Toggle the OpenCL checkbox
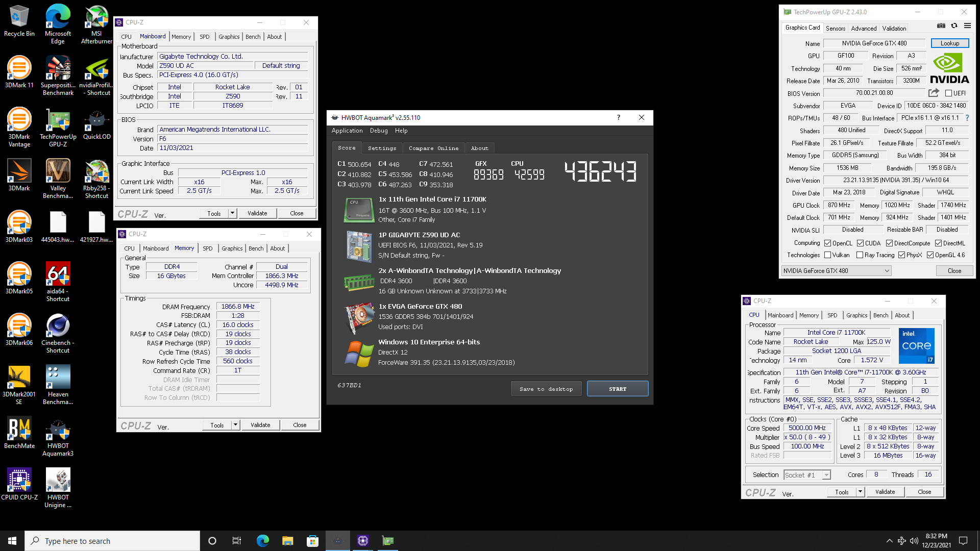Screen dimensions: 980x551 point(828,243)
